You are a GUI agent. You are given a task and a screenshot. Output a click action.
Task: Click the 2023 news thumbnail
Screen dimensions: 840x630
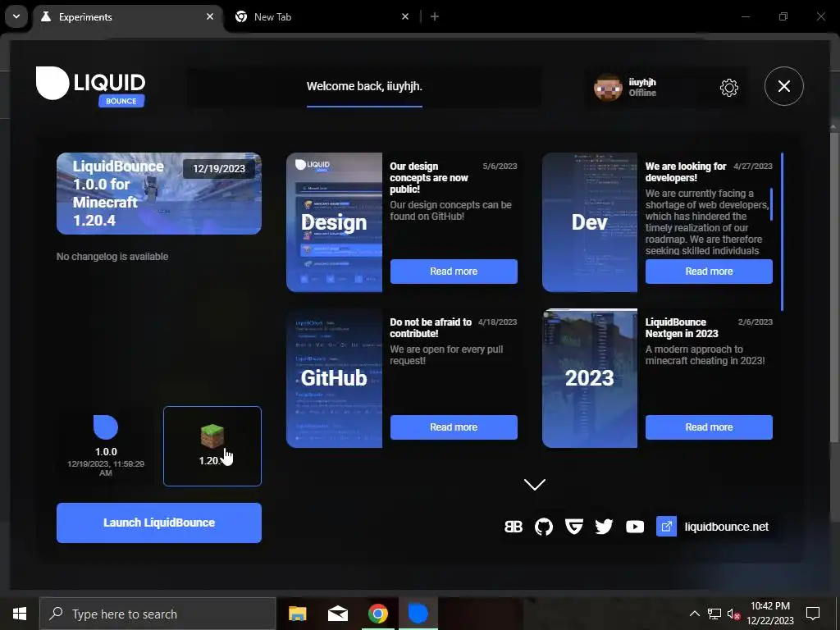pos(590,378)
